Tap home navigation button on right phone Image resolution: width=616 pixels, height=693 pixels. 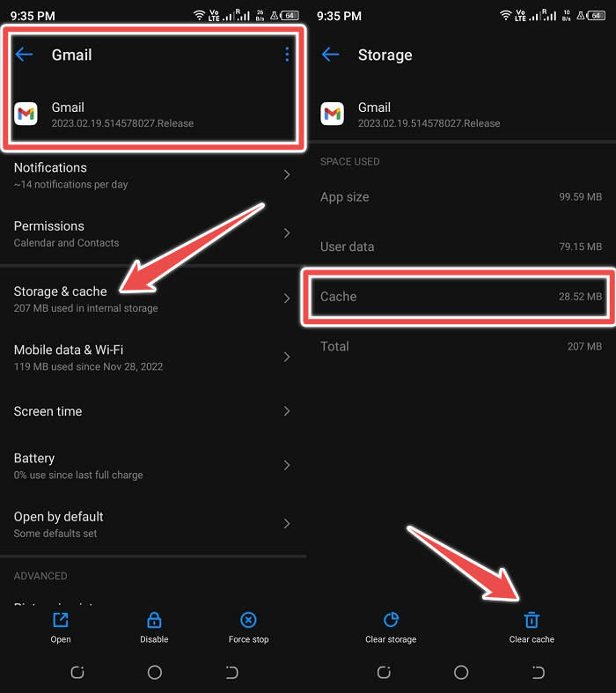(461, 672)
